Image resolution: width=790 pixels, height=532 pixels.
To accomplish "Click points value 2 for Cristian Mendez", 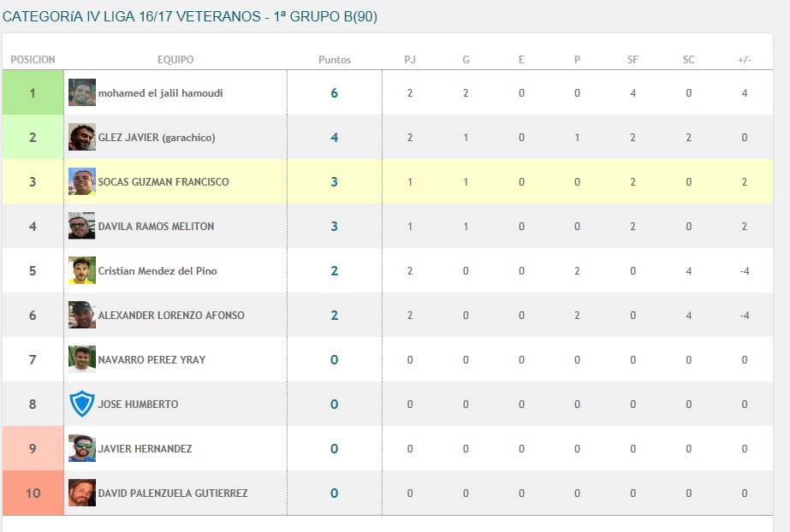I will (335, 271).
